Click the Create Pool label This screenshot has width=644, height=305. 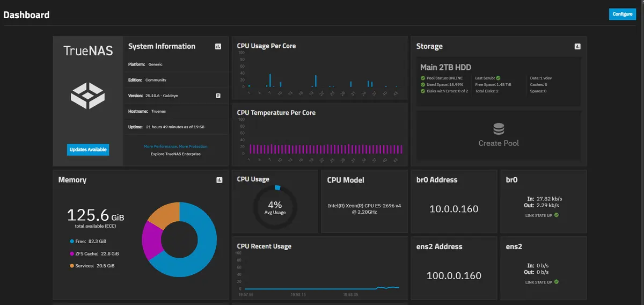(x=499, y=143)
